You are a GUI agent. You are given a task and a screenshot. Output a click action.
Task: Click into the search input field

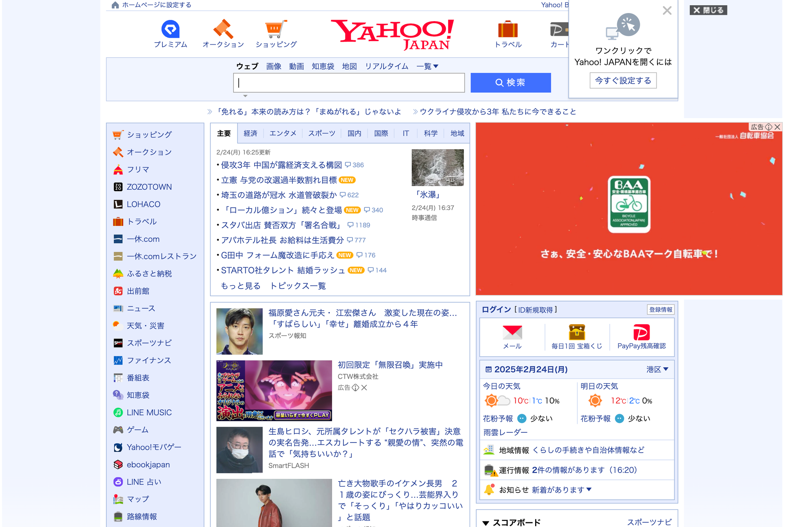click(x=349, y=83)
